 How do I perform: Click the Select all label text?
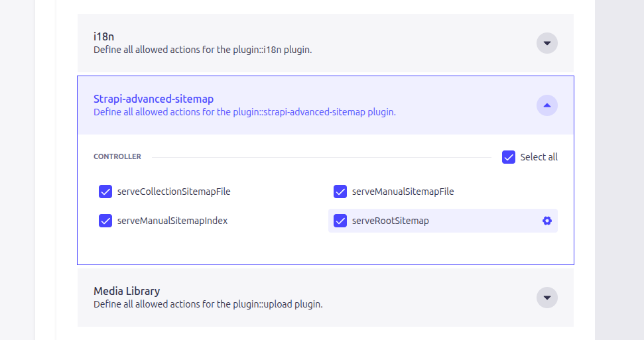(x=539, y=157)
